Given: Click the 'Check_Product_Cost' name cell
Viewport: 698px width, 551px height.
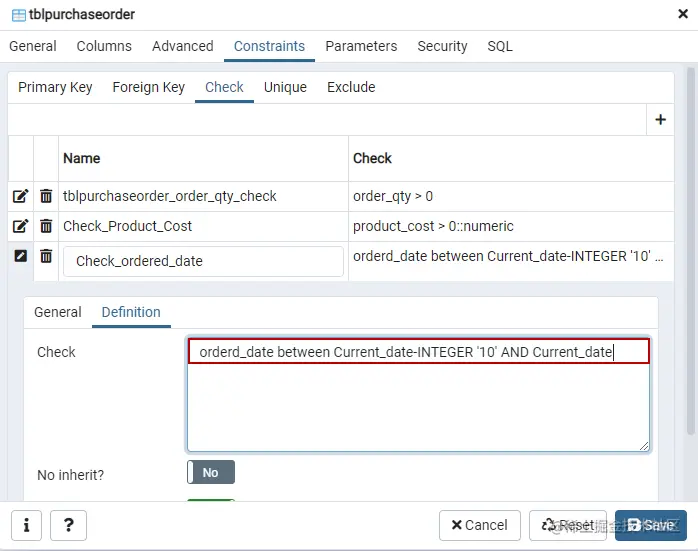Looking at the screenshot, I should pyautogui.click(x=203, y=226).
